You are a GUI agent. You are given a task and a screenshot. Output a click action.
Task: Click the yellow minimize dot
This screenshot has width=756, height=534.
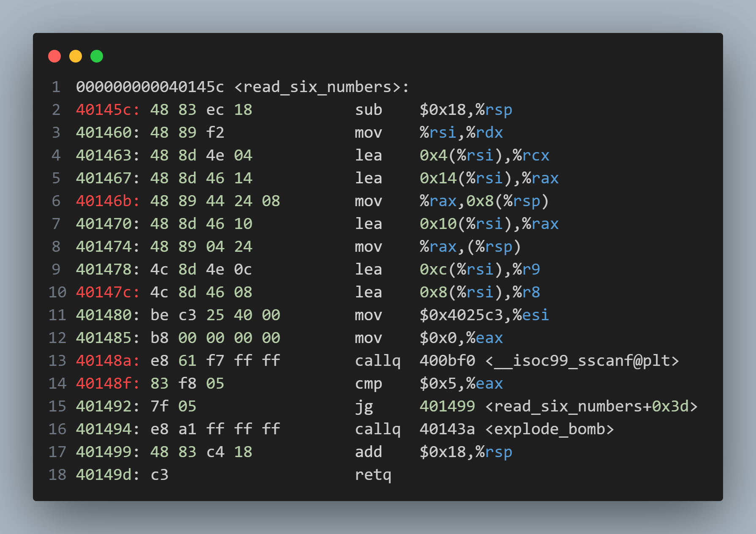pyautogui.click(x=76, y=56)
